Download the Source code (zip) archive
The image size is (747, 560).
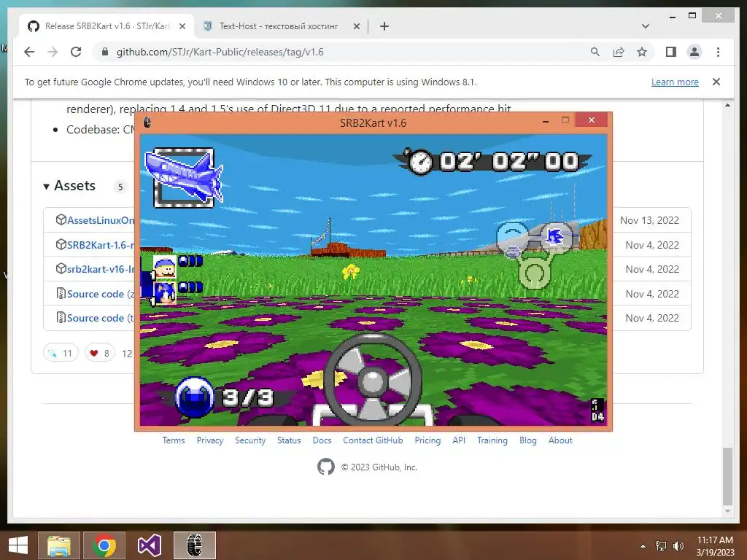[101, 294]
